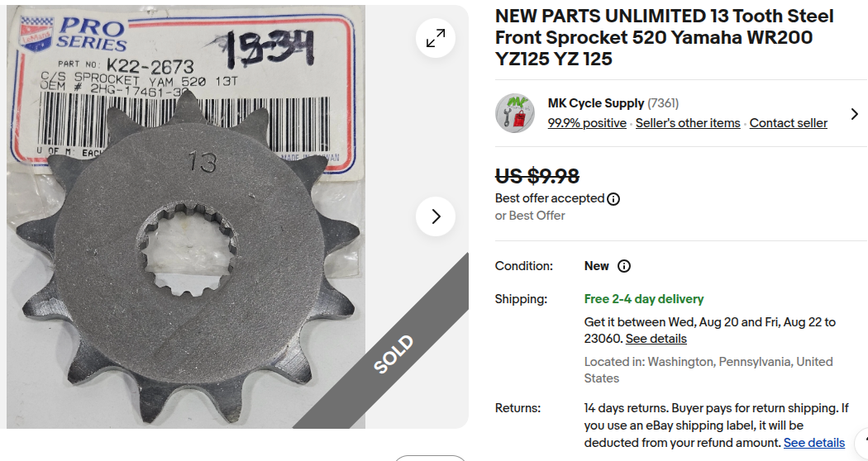The height and width of the screenshot is (461, 868).
Task: Click the MK Cycle Supply seller name
Action: coord(596,103)
